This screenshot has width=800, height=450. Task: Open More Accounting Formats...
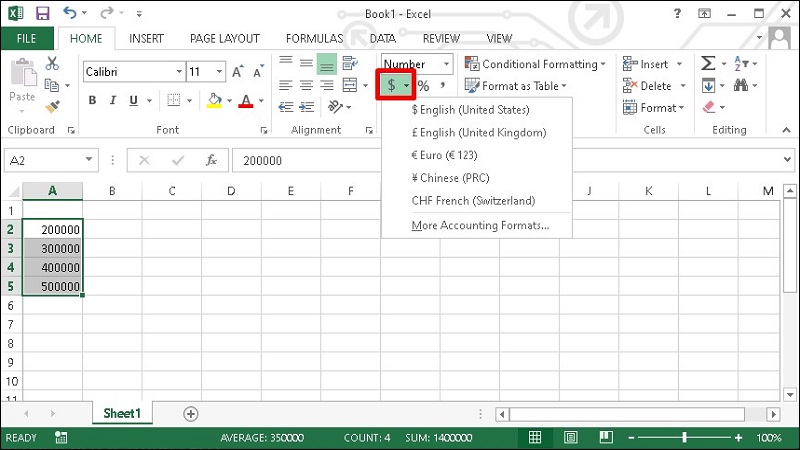point(477,225)
